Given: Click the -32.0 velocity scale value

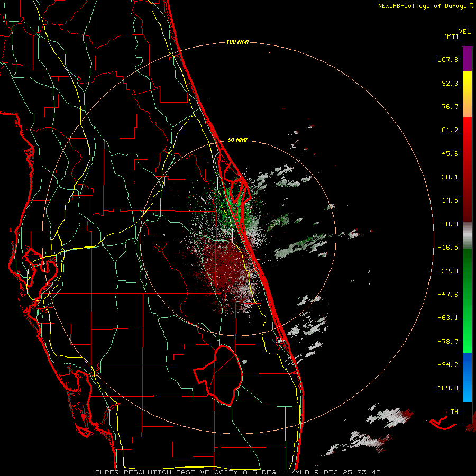Looking at the screenshot, I should click(448, 271).
